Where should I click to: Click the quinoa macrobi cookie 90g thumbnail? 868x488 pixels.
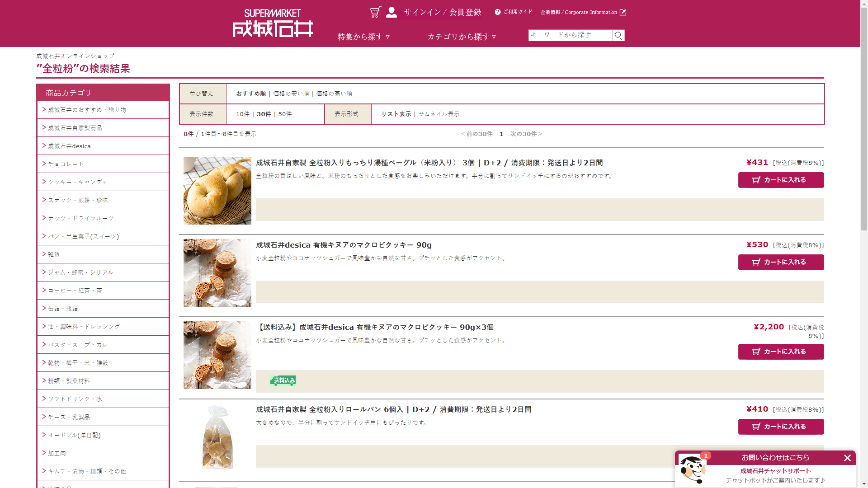coord(217,273)
